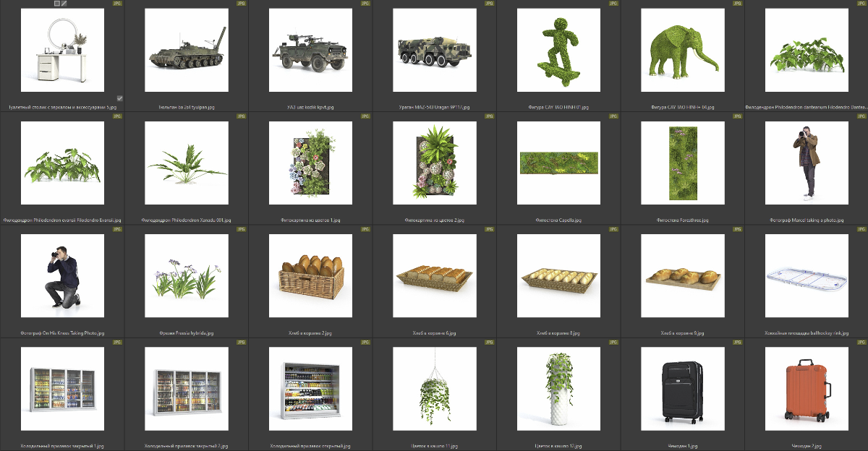The height and width of the screenshot is (451, 868).
Task: Toggle the checkbox under the dressing table thumbnail
Action: [x=119, y=98]
